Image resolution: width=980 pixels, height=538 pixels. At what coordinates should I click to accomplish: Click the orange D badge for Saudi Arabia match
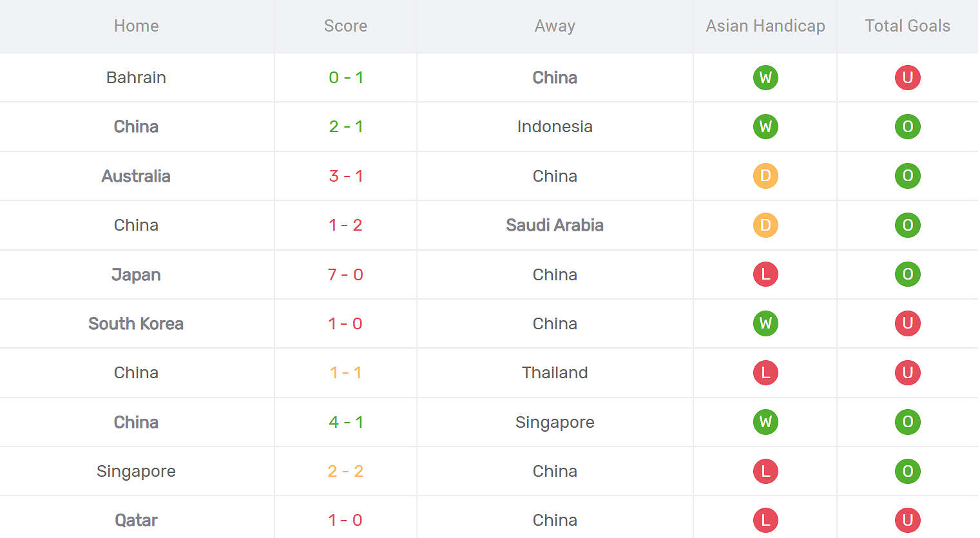click(x=765, y=225)
